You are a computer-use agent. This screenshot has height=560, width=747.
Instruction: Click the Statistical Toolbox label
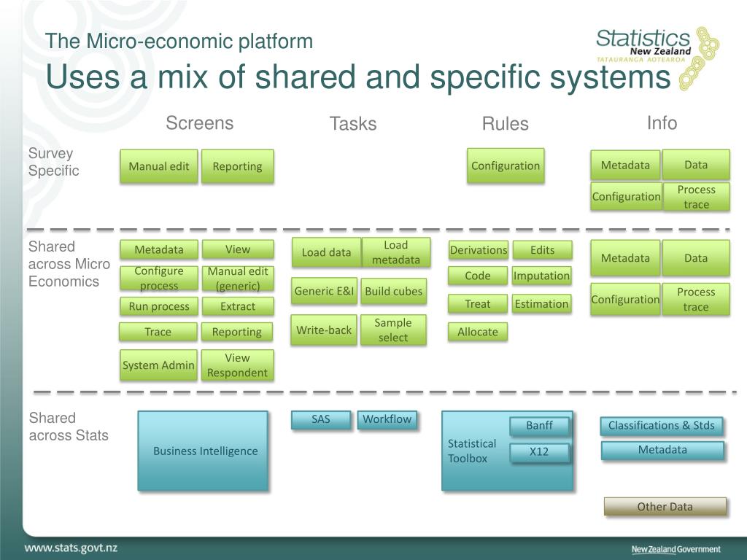click(x=472, y=451)
